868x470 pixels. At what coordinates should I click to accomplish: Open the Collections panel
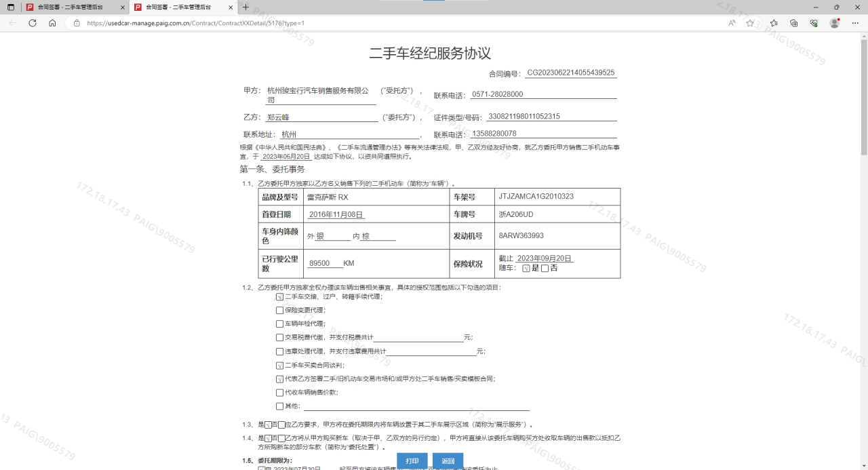(794, 22)
